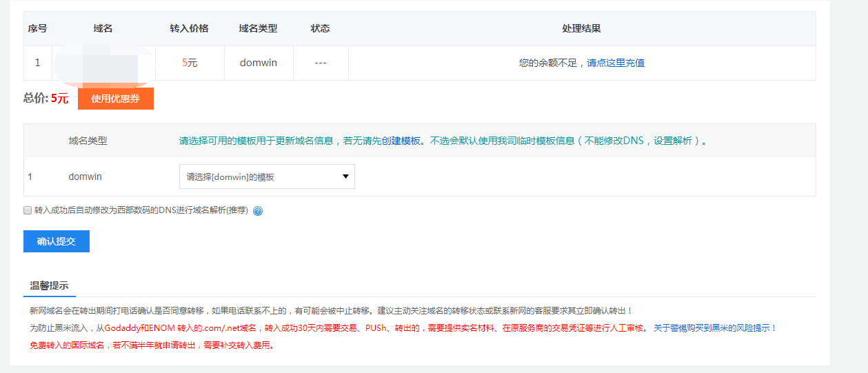Click the blurred domain name cell
This screenshot has height=373, width=868.
tap(103, 63)
